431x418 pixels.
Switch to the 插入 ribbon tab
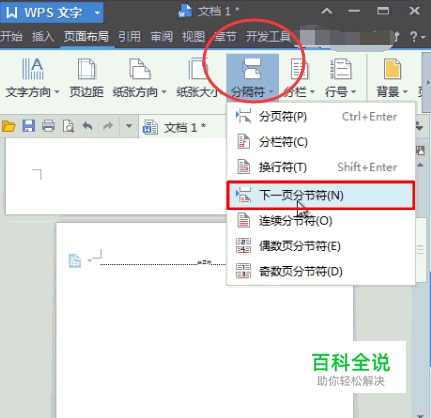(x=43, y=36)
